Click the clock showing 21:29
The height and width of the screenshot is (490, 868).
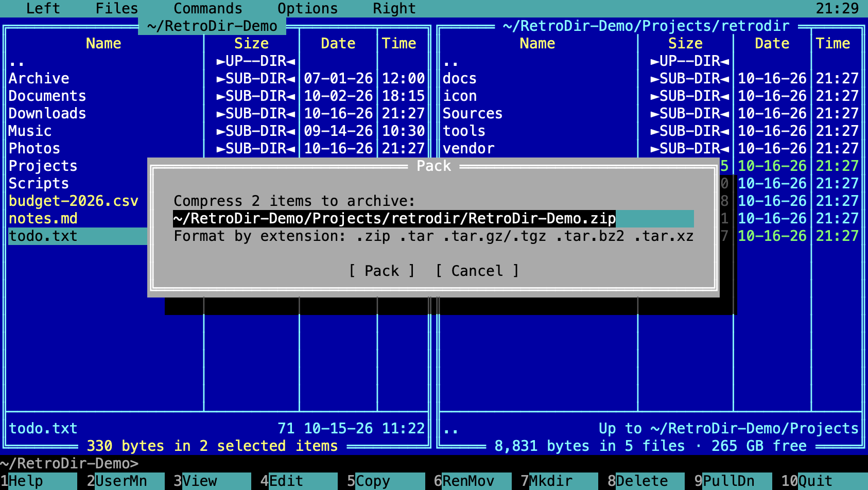tap(837, 8)
